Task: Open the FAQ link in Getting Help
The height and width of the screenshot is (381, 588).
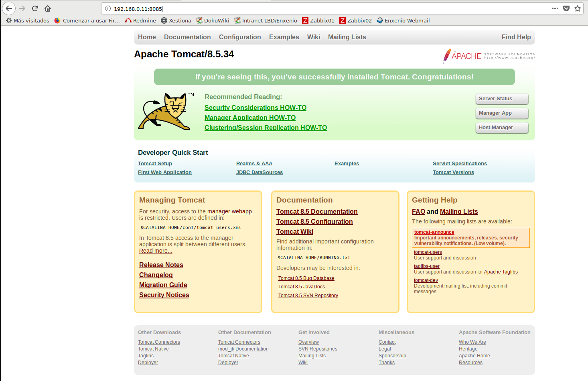Action: click(x=418, y=211)
